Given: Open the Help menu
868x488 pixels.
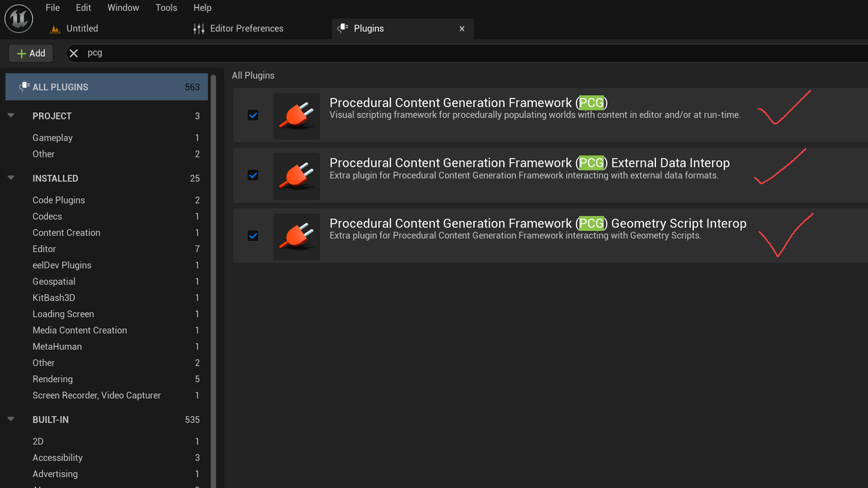Looking at the screenshot, I should click(x=202, y=8).
